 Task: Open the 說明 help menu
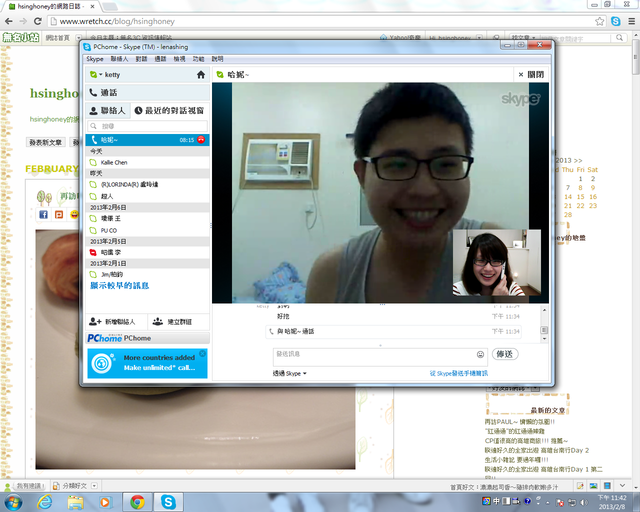[217, 59]
